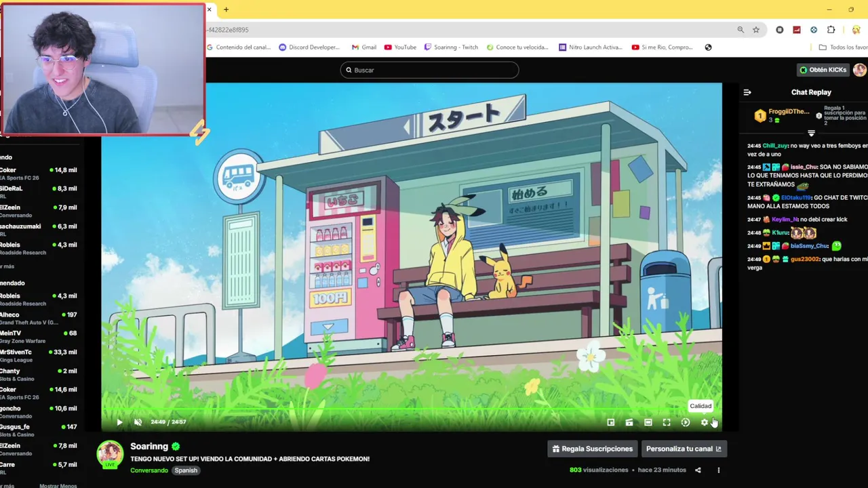Open the YouTube bookmark
This screenshot has width=868, height=488.
tap(400, 47)
